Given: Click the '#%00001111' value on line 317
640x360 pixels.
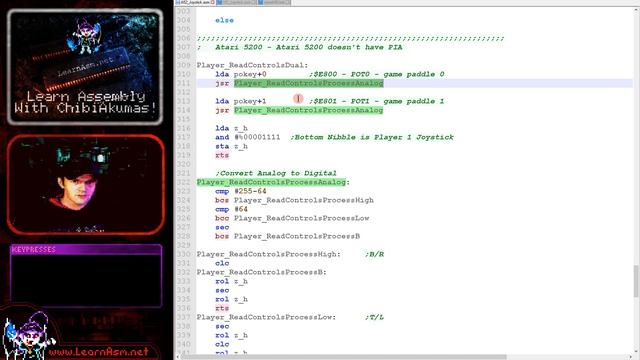Looking at the screenshot, I should tap(257, 137).
